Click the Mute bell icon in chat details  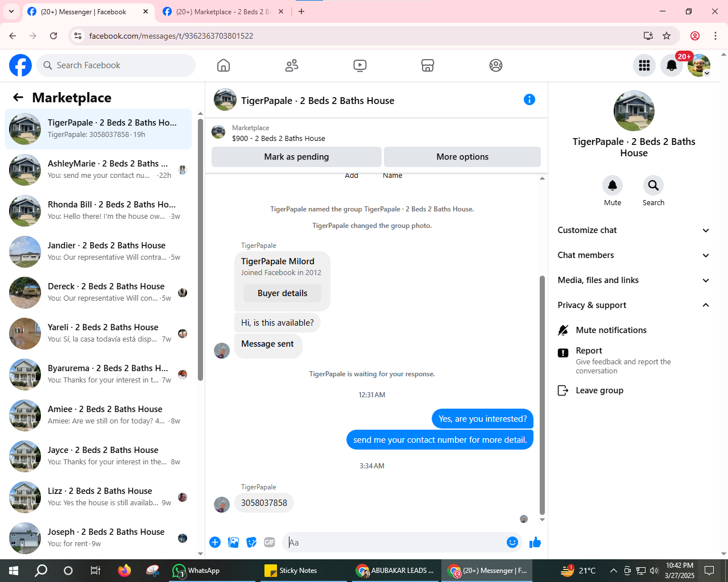(x=613, y=185)
